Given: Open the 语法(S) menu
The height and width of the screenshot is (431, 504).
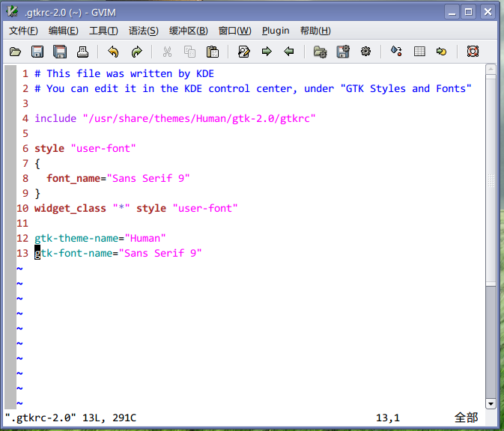Looking at the screenshot, I should click(143, 31).
